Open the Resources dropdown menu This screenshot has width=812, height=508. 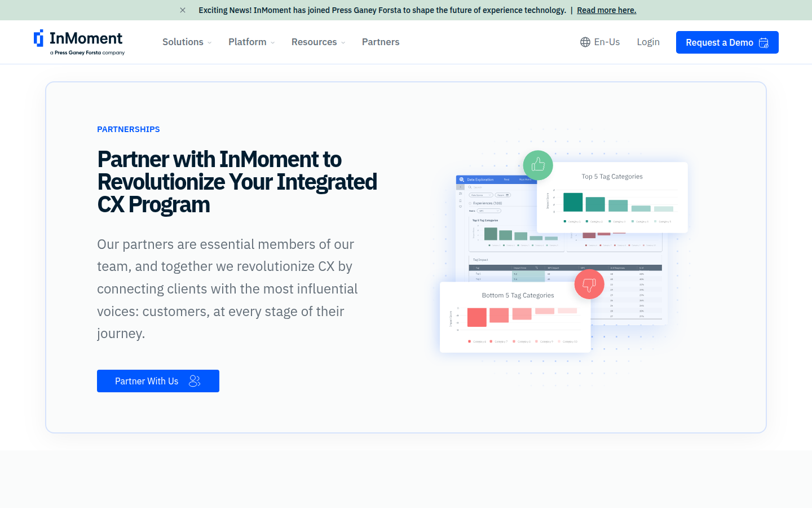(x=318, y=42)
